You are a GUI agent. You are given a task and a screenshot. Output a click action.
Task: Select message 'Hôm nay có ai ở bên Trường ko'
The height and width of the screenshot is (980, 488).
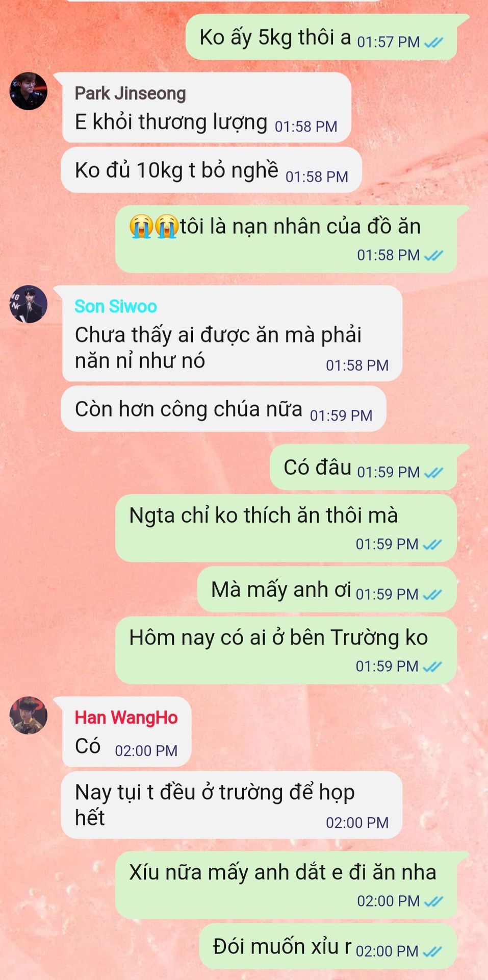pyautogui.click(x=286, y=650)
